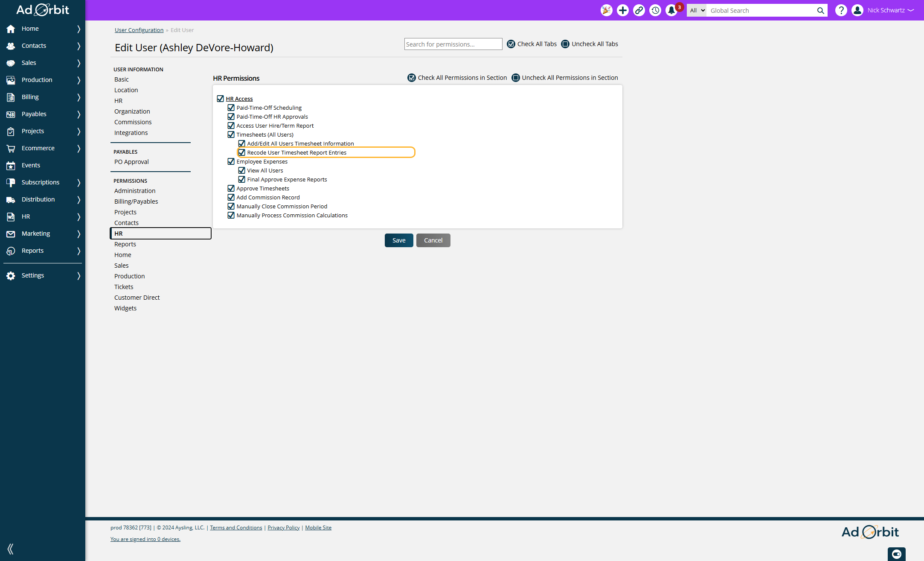Screen dimensions: 924x561
Task: Click the signed into 0 devices link
Action: 145,539
